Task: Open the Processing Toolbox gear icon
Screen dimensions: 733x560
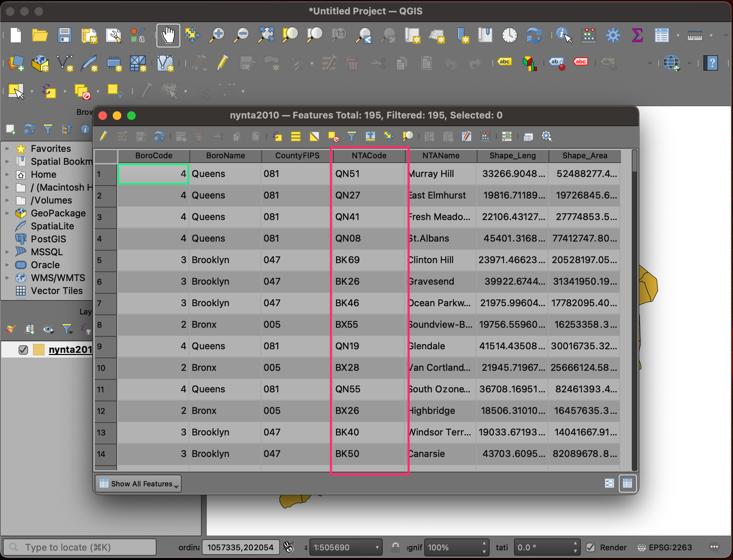Action: tap(613, 35)
